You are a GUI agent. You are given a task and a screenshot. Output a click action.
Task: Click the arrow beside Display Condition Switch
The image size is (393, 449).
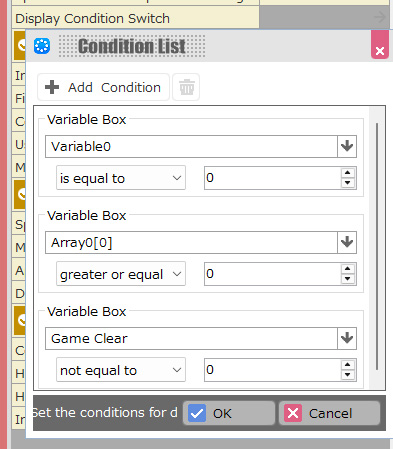click(x=380, y=17)
